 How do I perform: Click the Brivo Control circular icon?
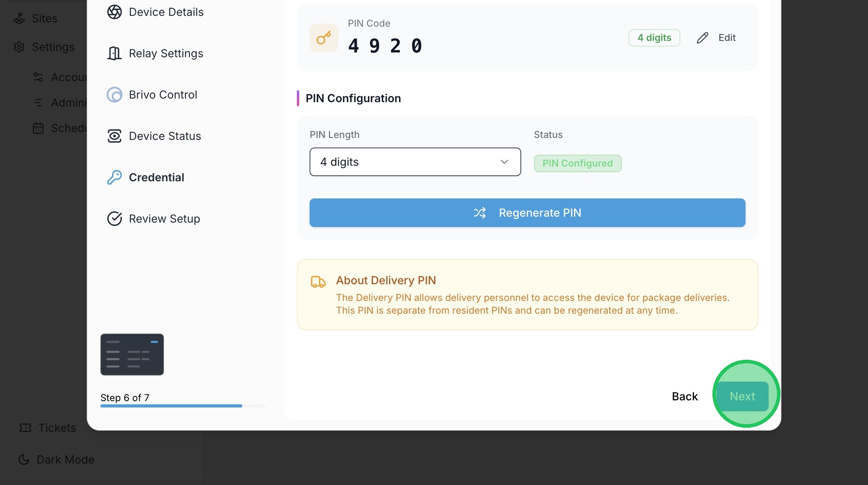[115, 95]
